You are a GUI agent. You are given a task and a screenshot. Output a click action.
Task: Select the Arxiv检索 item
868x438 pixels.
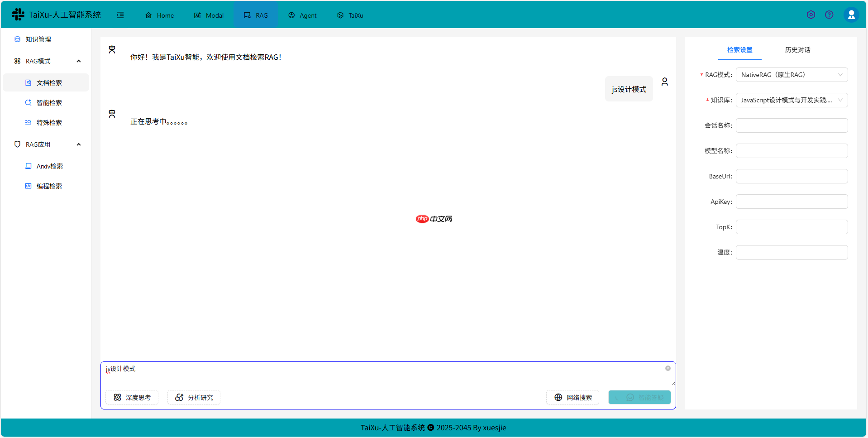[50, 166]
